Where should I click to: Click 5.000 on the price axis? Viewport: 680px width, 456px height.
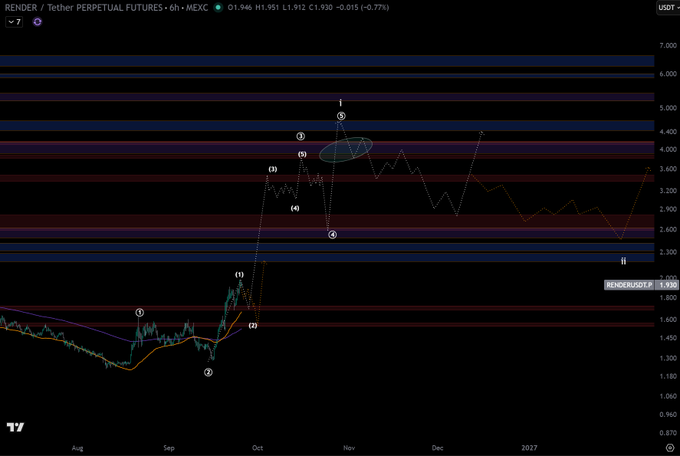668,108
